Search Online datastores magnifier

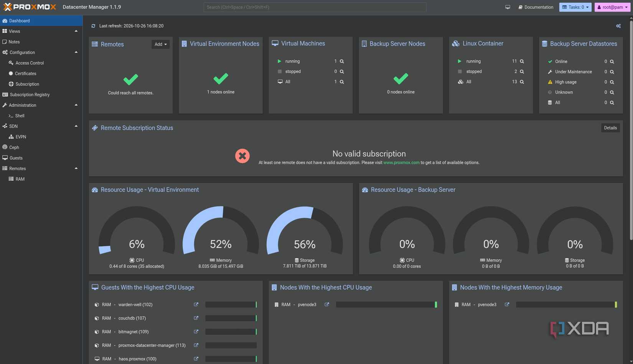tap(612, 62)
